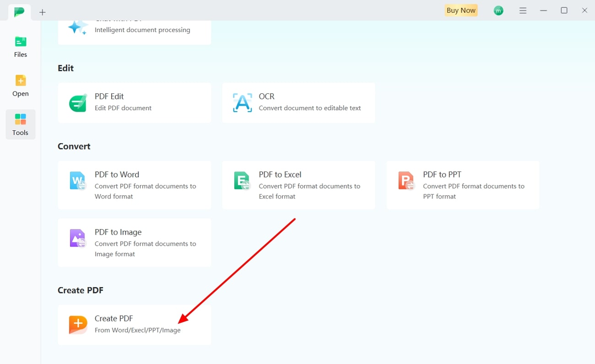
Task: Open the user account avatar
Action: pyautogui.click(x=498, y=11)
